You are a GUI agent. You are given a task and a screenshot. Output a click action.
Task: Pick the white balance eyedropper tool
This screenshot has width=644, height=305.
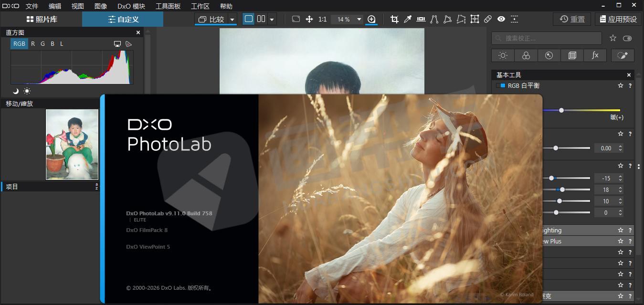[x=408, y=19]
